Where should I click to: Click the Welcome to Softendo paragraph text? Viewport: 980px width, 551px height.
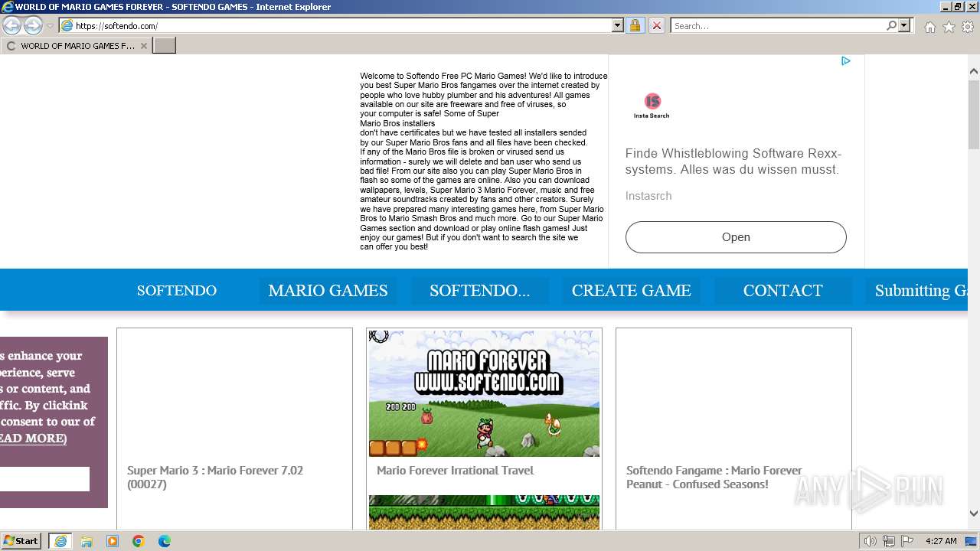pos(483,161)
